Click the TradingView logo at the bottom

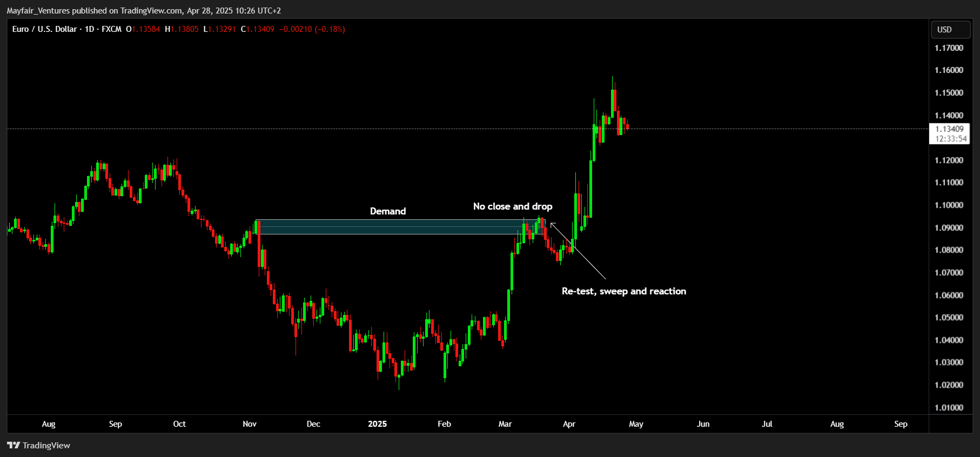38,445
